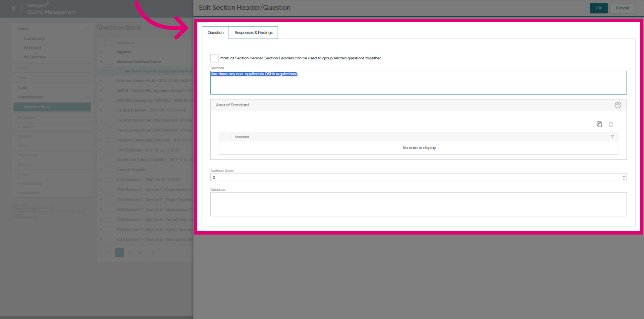
Task: Click into the Guidance text area
Action: coord(418,204)
